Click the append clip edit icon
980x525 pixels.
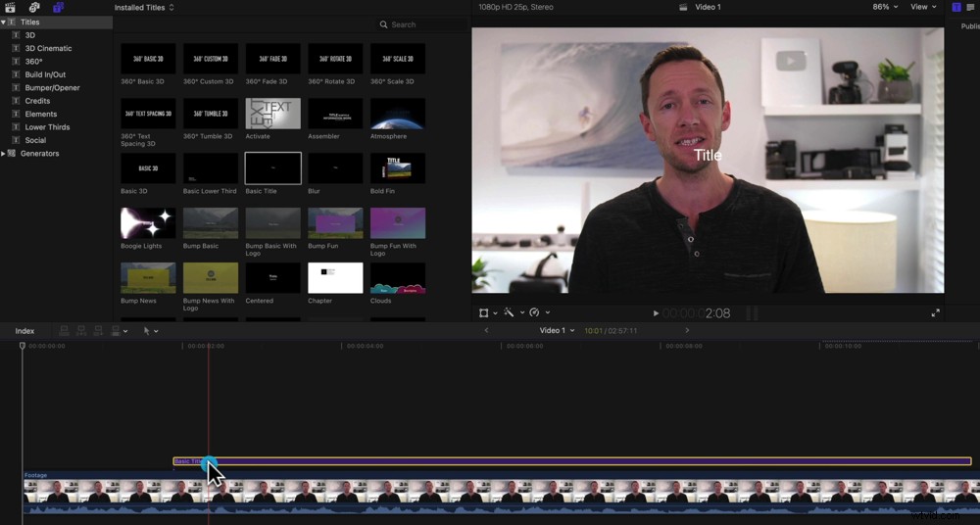point(98,331)
